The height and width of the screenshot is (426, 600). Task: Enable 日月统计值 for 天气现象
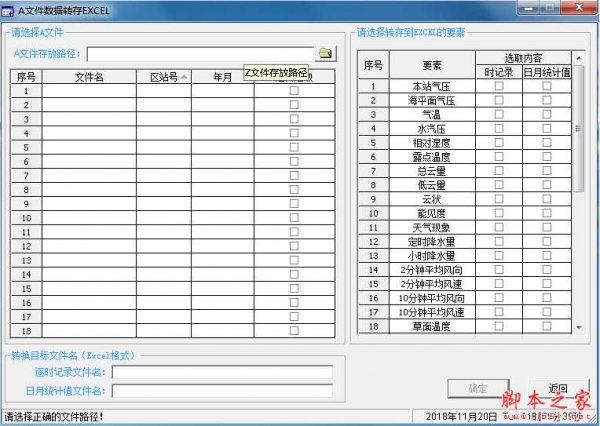tap(547, 227)
